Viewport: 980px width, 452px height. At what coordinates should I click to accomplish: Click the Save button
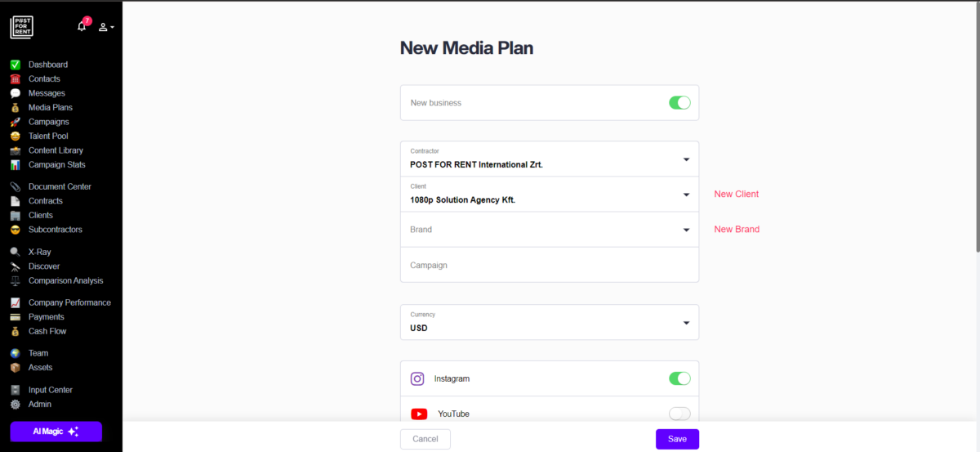pyautogui.click(x=677, y=439)
